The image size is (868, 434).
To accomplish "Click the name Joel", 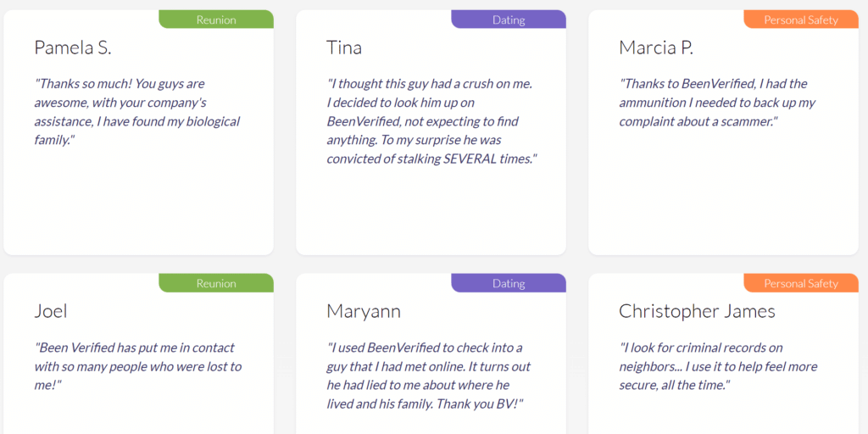I will tap(51, 311).
